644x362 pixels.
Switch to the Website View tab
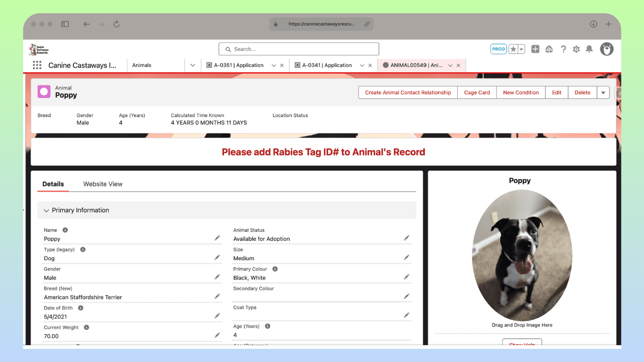pyautogui.click(x=102, y=184)
